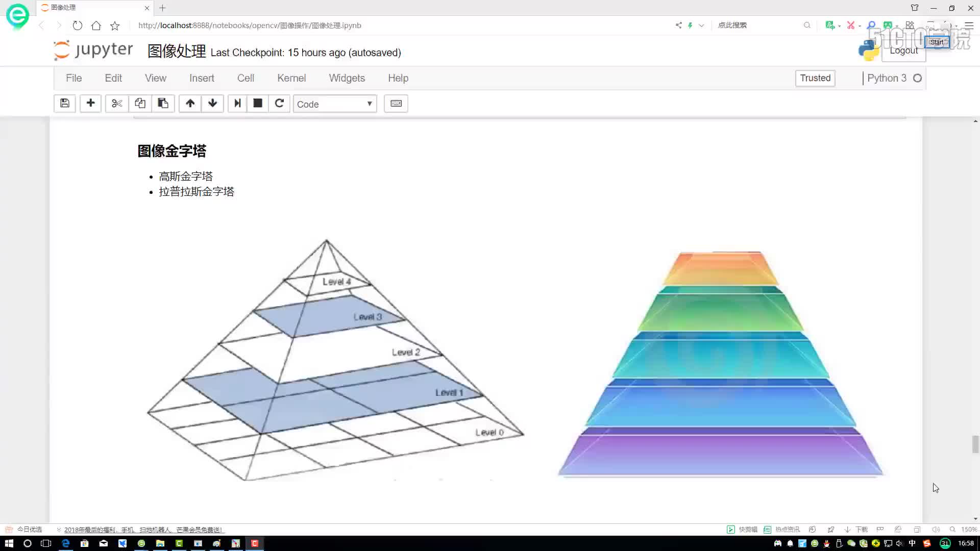This screenshot has width=980, height=551.
Task: Bookmark this page with star icon
Action: (115, 26)
